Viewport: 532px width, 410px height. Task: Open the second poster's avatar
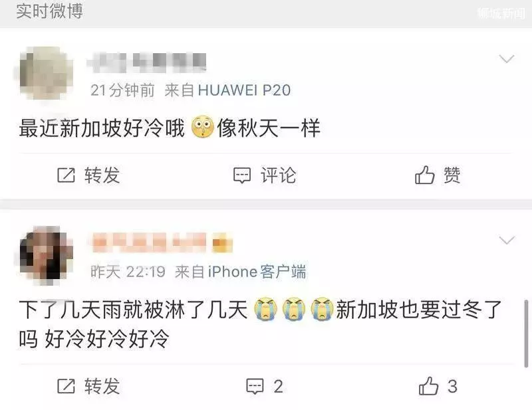click(x=45, y=254)
